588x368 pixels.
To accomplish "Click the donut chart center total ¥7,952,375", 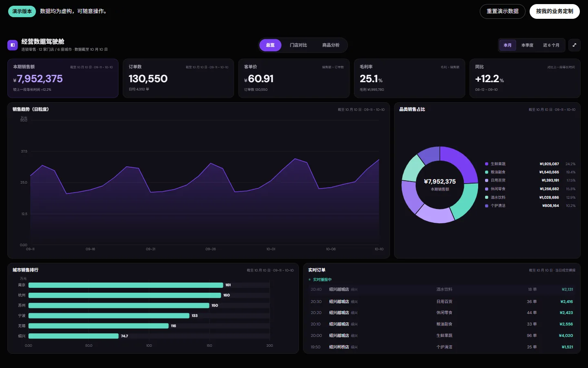I will click(440, 182).
